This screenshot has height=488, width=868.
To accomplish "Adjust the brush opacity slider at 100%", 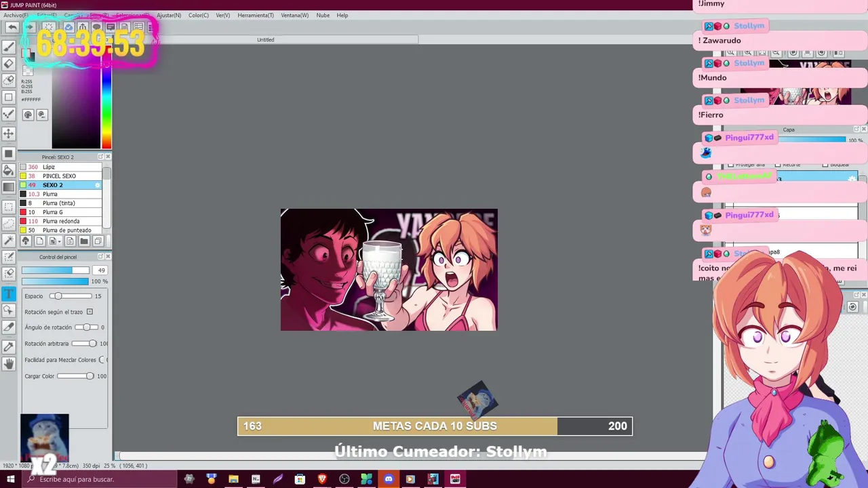I will (x=55, y=281).
